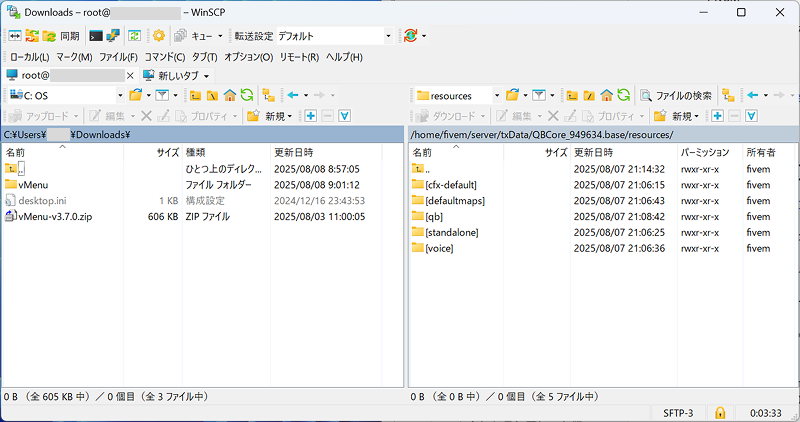Screen dimensions: 800x422
Task: Click local filter funnel icon
Action: (x=162, y=95)
